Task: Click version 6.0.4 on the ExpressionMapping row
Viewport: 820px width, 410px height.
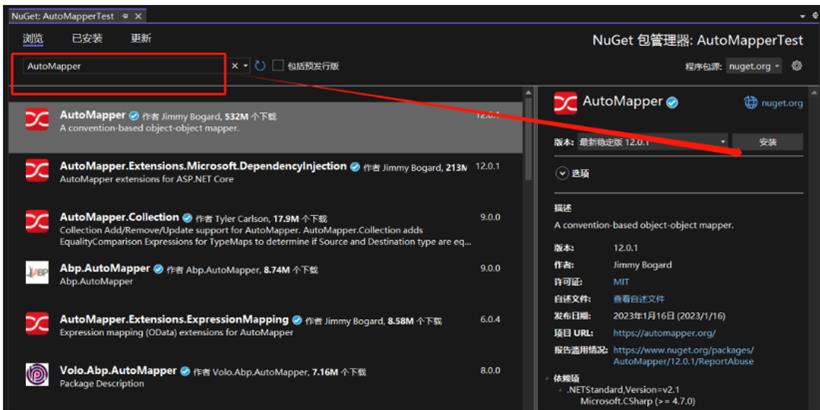Action: tap(490, 319)
